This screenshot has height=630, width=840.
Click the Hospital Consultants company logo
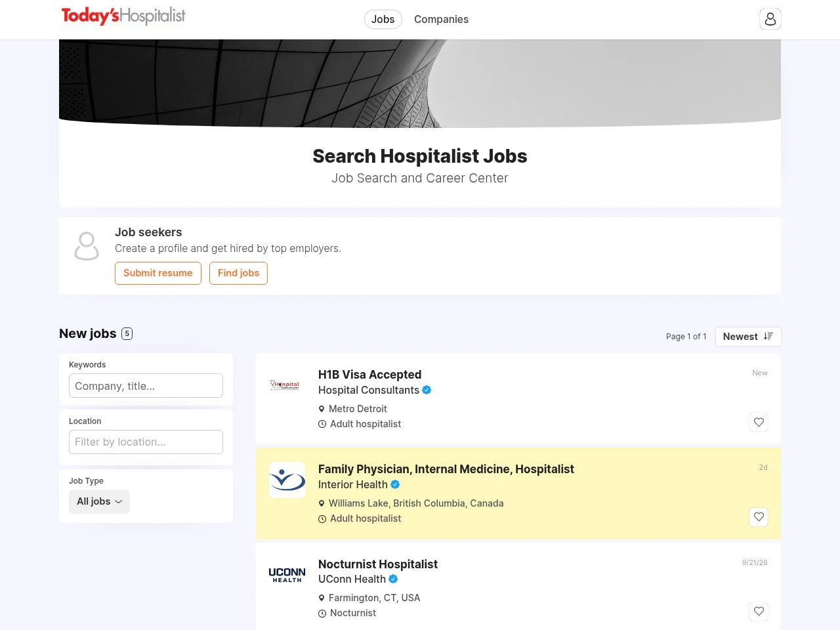click(285, 385)
